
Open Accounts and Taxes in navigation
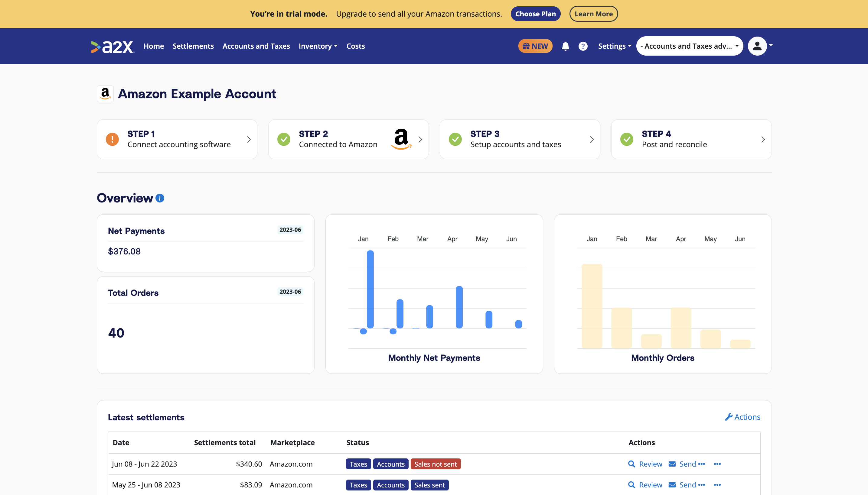click(256, 46)
